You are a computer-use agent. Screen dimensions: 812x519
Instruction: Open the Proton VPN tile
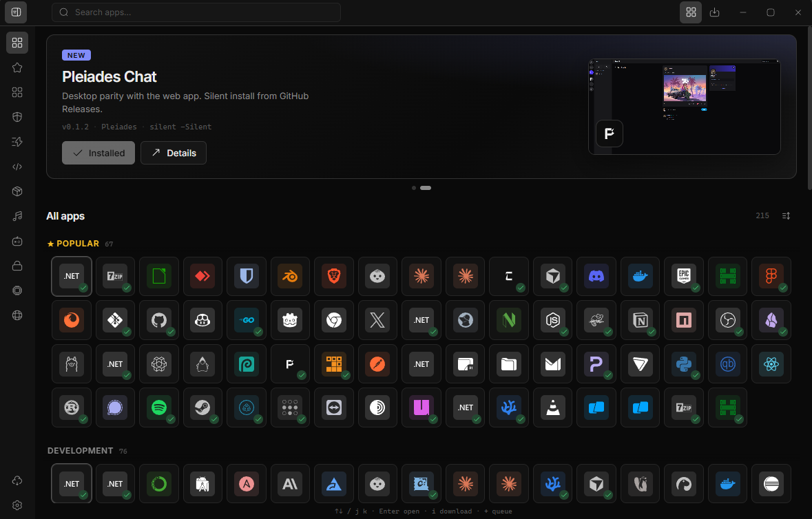click(640, 364)
